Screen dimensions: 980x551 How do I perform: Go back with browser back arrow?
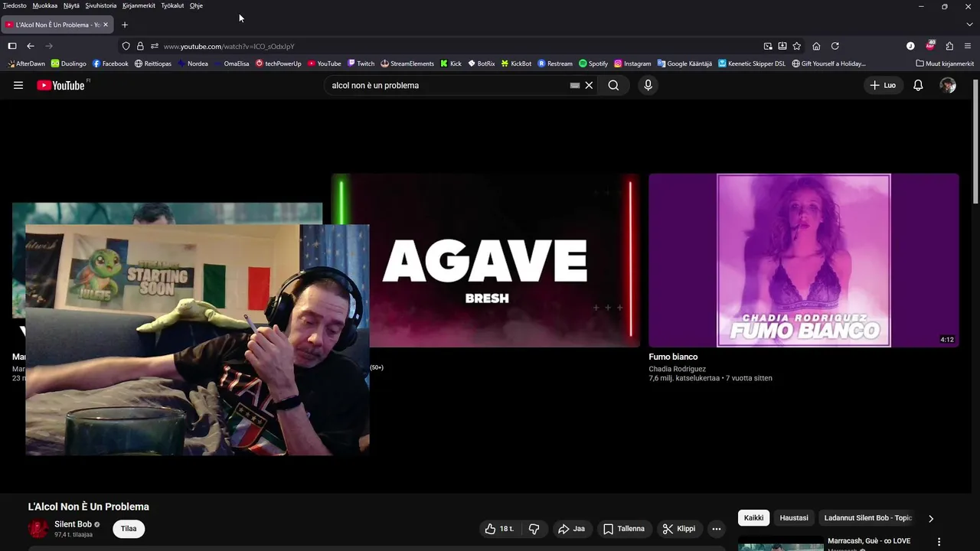[x=31, y=46]
